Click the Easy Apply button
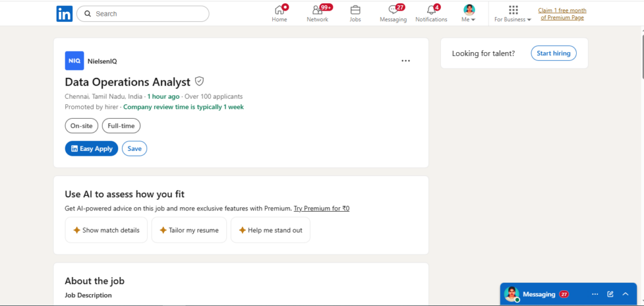Screen dimensions: 644x306 click(92, 148)
